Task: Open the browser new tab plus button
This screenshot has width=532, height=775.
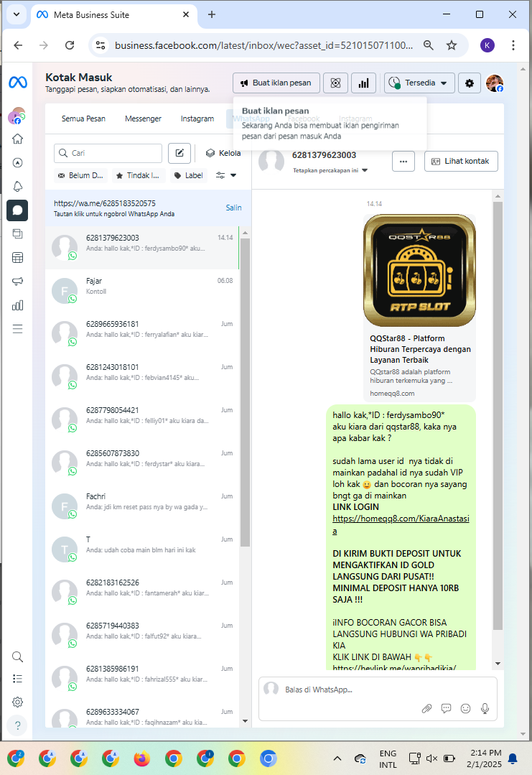Action: (211, 14)
